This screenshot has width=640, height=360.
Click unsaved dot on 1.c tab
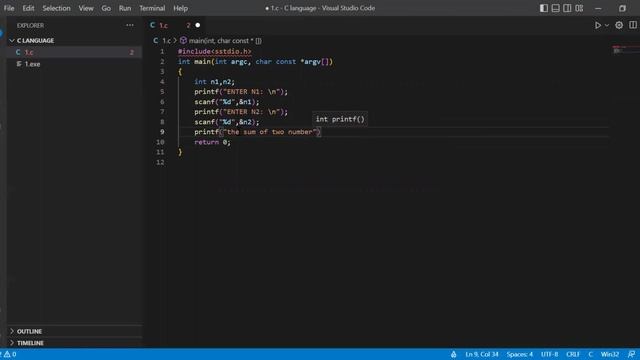[x=198, y=25]
